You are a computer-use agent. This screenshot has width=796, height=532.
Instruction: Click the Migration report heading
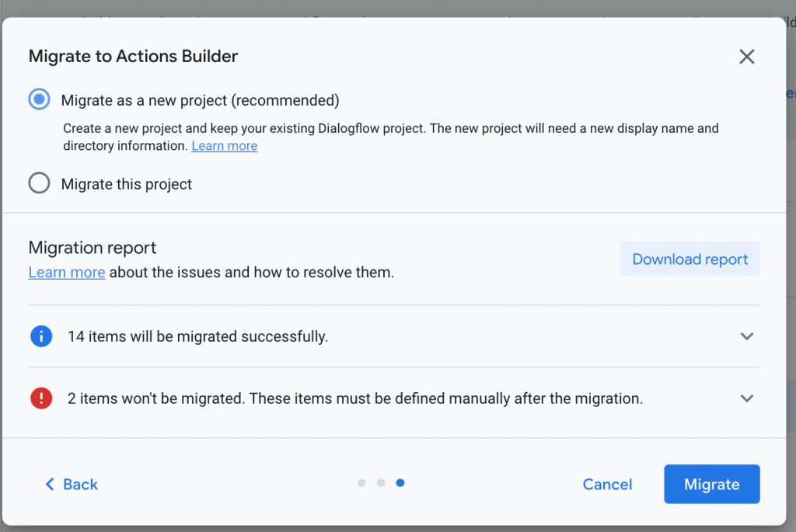coord(93,248)
